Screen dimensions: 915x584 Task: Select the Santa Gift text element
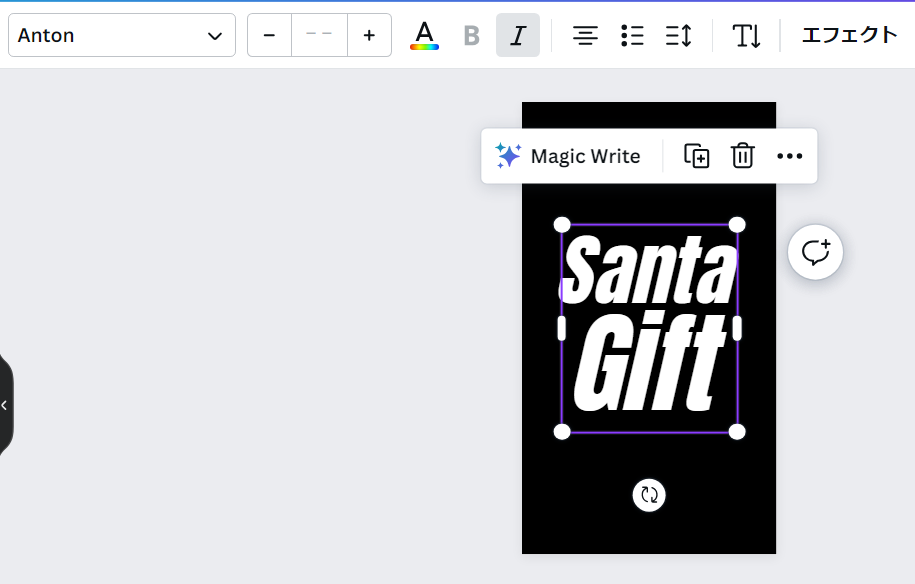(648, 328)
